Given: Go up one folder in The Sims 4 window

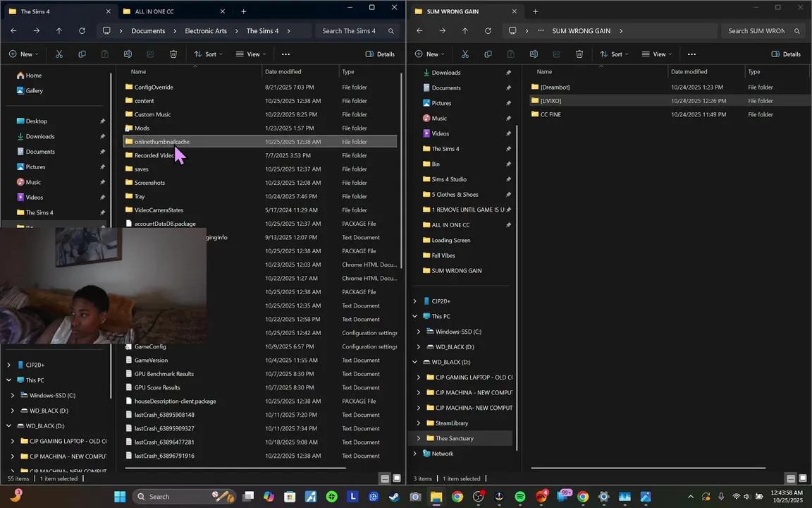Looking at the screenshot, I should coord(59,31).
